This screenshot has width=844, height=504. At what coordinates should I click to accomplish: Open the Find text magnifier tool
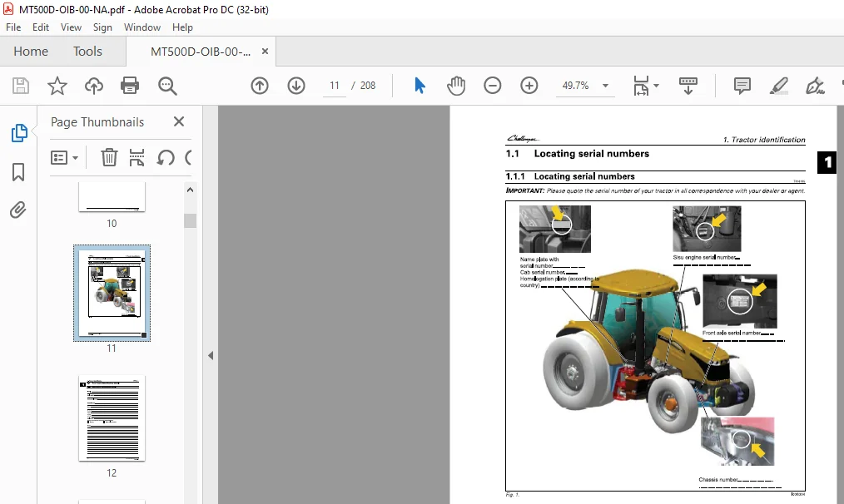coord(167,86)
